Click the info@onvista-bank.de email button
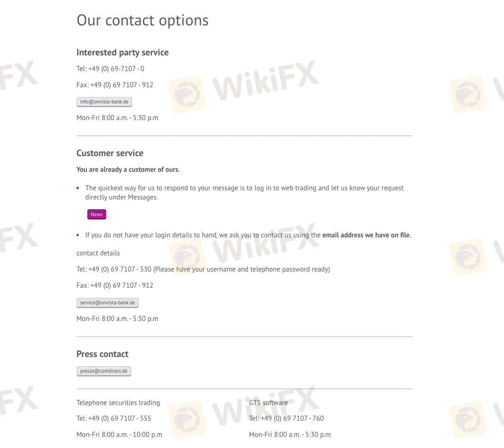The height and width of the screenshot is (448, 504). 104,102
